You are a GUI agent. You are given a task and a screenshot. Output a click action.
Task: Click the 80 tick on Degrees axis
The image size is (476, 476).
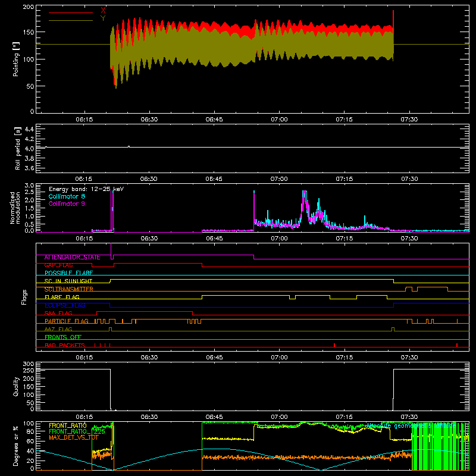click(30, 431)
